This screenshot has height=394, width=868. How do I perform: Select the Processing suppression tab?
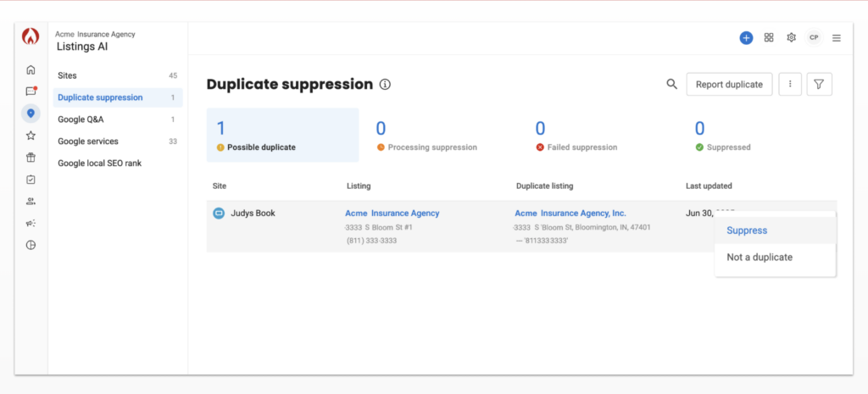click(442, 135)
